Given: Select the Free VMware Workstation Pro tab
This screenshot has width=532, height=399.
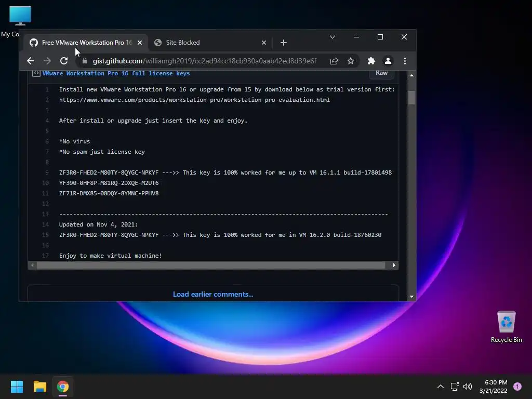Looking at the screenshot, I should [x=86, y=43].
